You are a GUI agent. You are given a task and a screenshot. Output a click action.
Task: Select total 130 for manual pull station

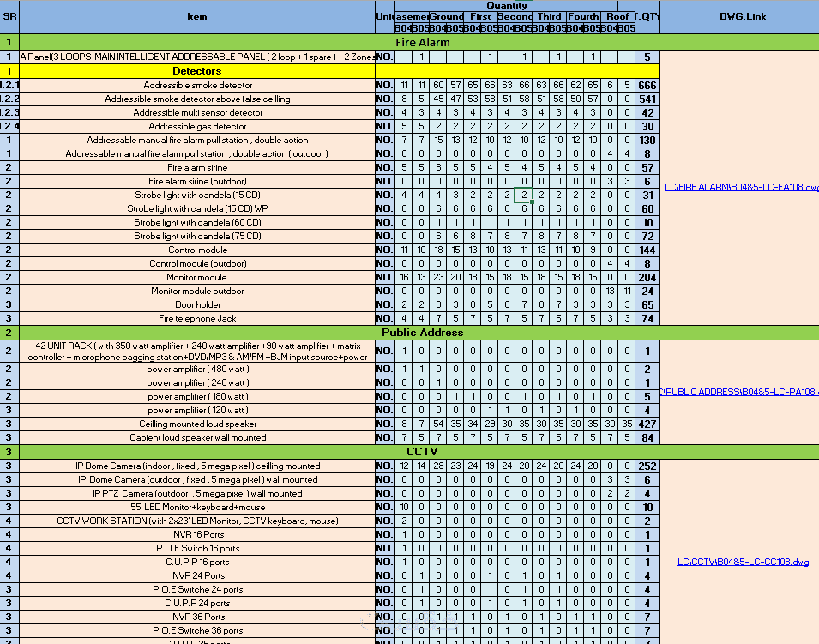pyautogui.click(x=647, y=140)
